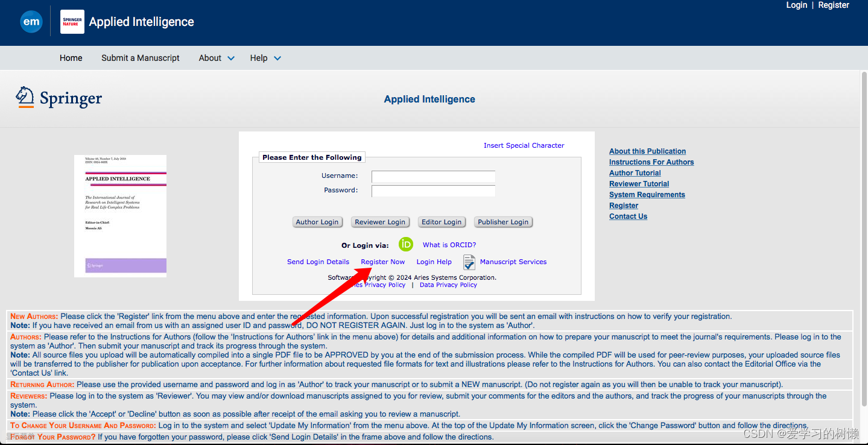
Task: Click the Editorial Manager 'em' logo
Action: [31, 22]
